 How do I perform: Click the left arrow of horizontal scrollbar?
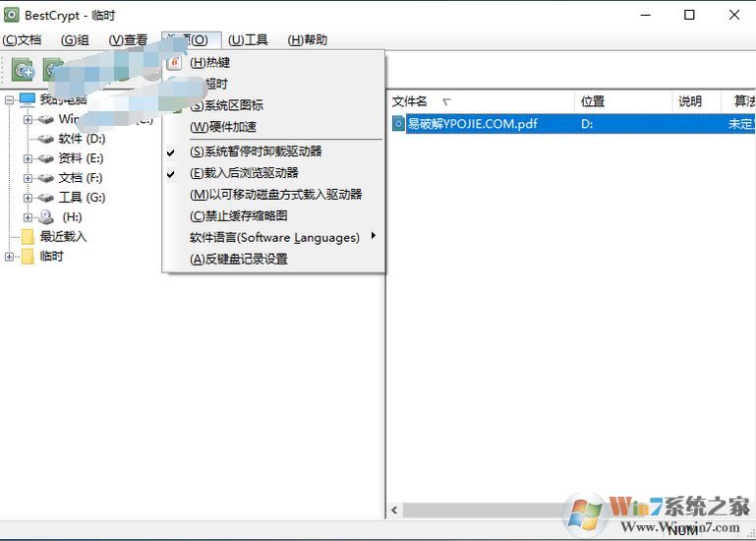pos(394,511)
